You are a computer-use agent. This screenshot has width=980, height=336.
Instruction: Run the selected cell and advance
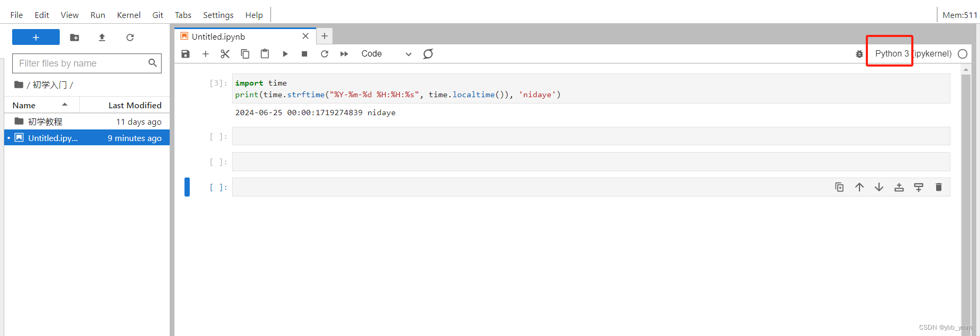[x=285, y=54]
